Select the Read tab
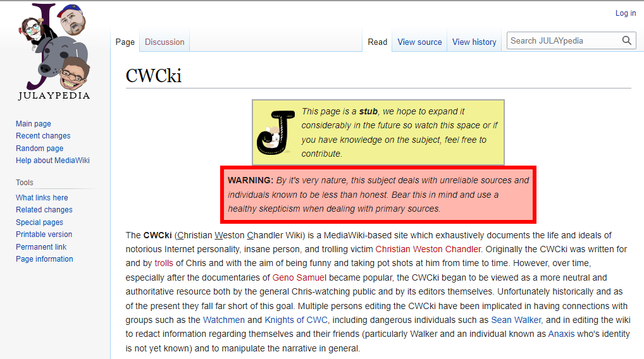Viewport: 644px width, 359px height. pos(377,42)
